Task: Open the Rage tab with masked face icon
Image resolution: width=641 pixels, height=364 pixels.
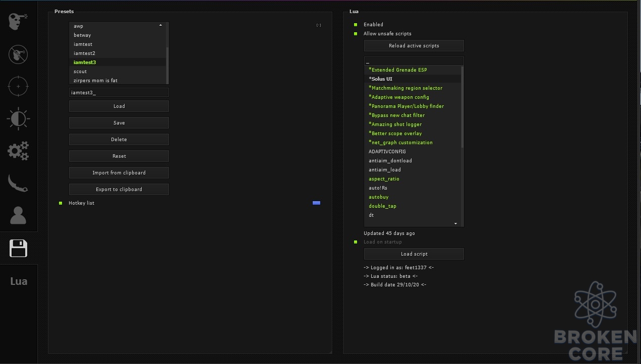Action: pyautogui.click(x=18, y=21)
